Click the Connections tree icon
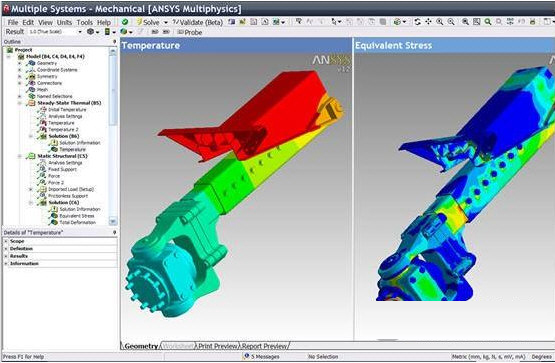The image size is (555, 363). (32, 83)
